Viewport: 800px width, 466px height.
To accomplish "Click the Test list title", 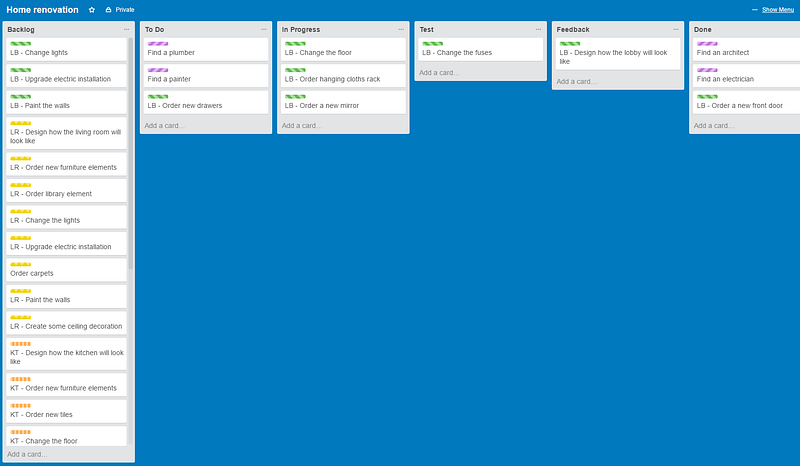I will (427, 30).
